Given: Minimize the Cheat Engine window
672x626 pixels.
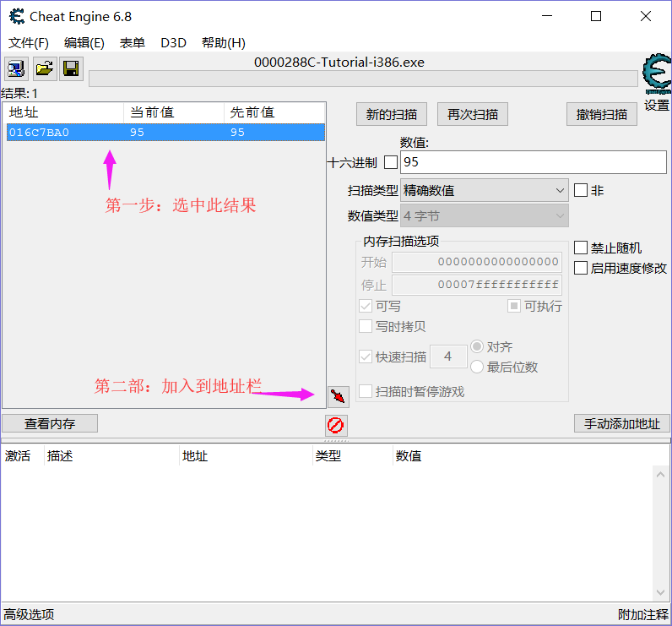Looking at the screenshot, I should coord(547,16).
